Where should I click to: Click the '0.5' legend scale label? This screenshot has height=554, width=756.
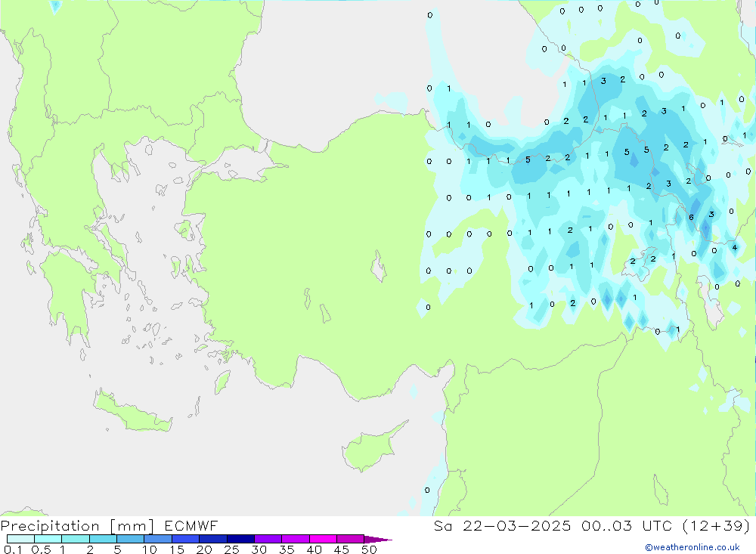tap(41, 549)
